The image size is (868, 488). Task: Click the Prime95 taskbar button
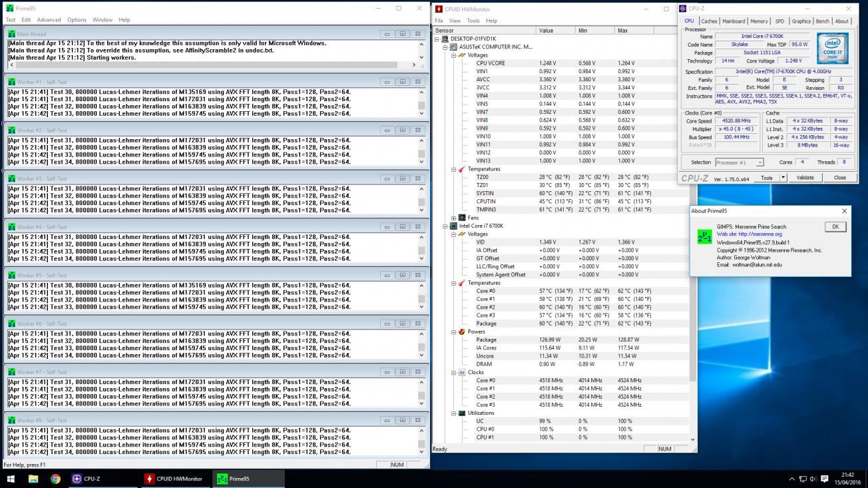coord(249,479)
